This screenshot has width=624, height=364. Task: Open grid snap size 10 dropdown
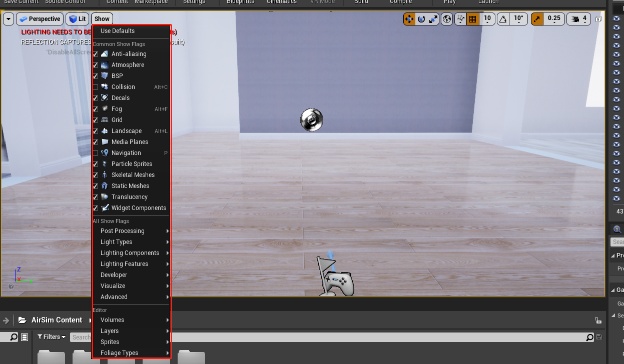coord(487,19)
